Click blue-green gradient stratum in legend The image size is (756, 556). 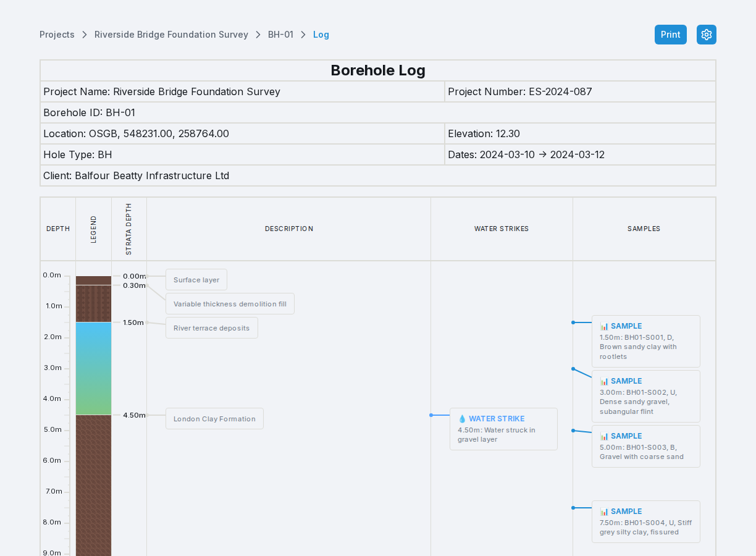pos(93,368)
